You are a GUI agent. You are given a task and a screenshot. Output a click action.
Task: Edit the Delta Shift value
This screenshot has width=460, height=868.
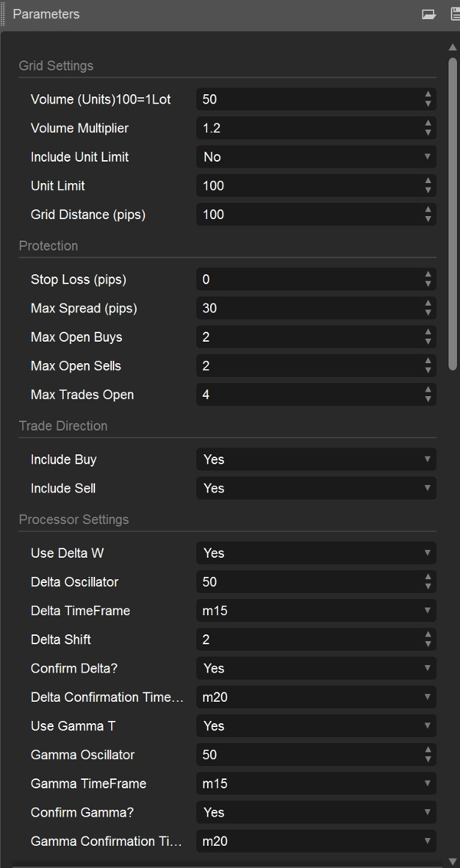(x=307, y=639)
